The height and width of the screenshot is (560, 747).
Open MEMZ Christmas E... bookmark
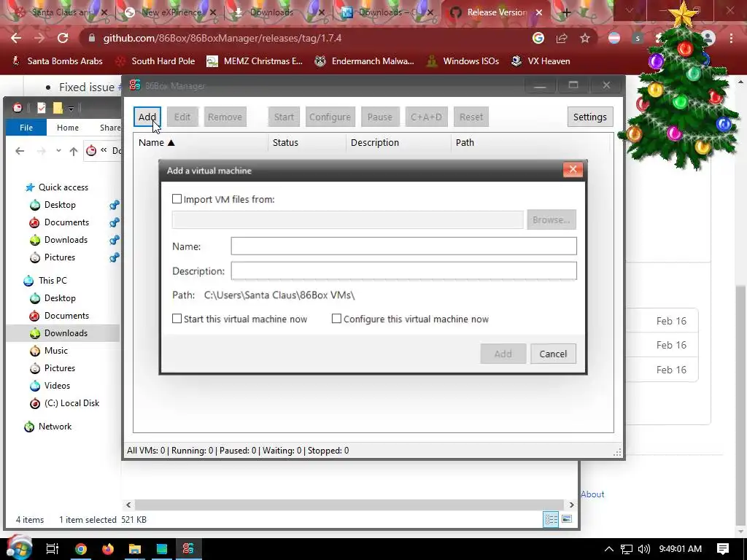point(255,61)
